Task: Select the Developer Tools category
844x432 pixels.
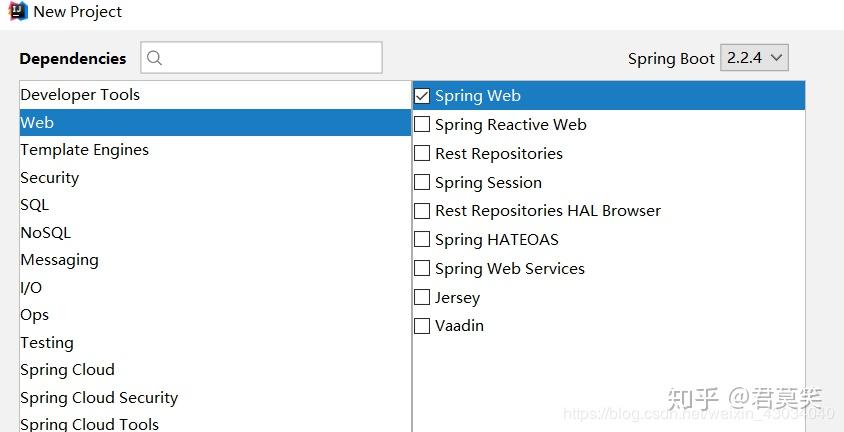Action: pos(80,95)
